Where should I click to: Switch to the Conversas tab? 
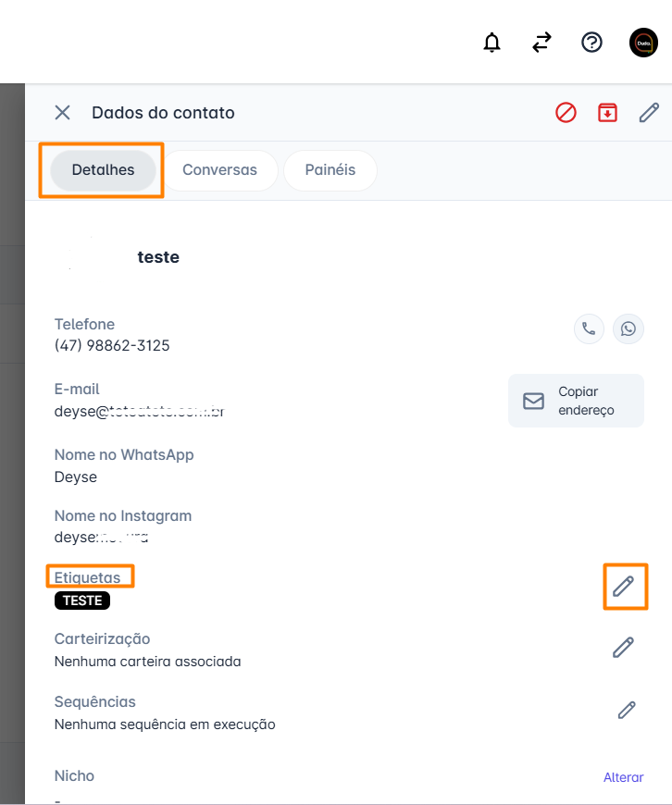point(219,170)
